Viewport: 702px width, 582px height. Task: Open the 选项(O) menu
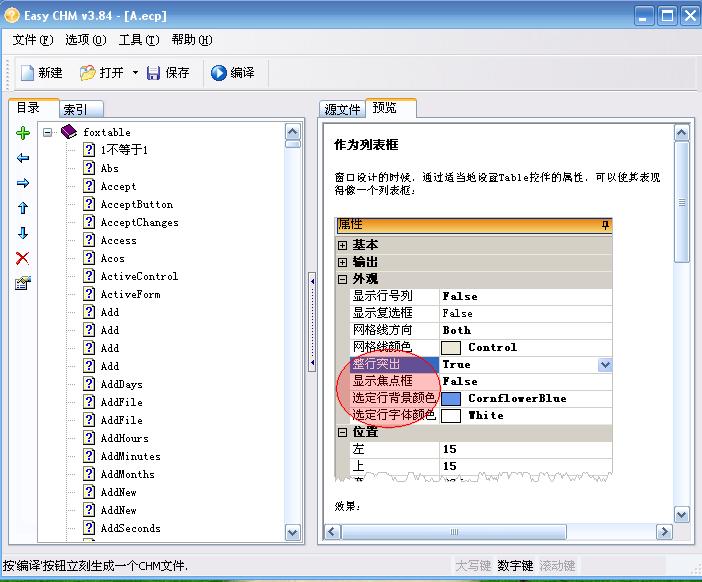(86, 40)
